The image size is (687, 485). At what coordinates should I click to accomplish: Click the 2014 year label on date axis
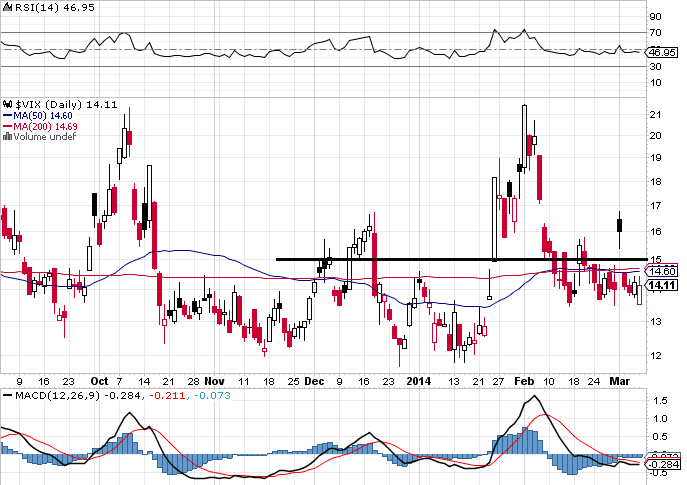point(418,381)
